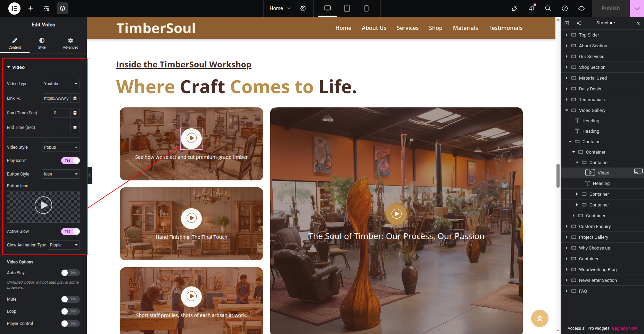Open page settings gear icon
The width and height of the screenshot is (644, 334).
pos(303,8)
